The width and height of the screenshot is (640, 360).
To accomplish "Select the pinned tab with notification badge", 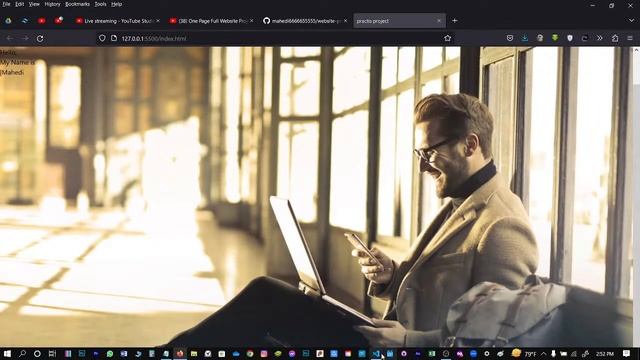I will tap(59, 20).
